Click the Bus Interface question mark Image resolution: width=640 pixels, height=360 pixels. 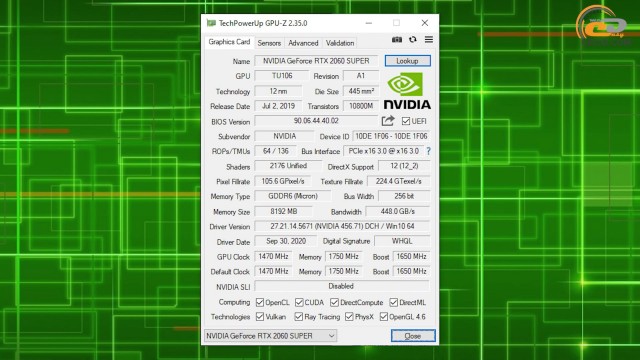428,151
